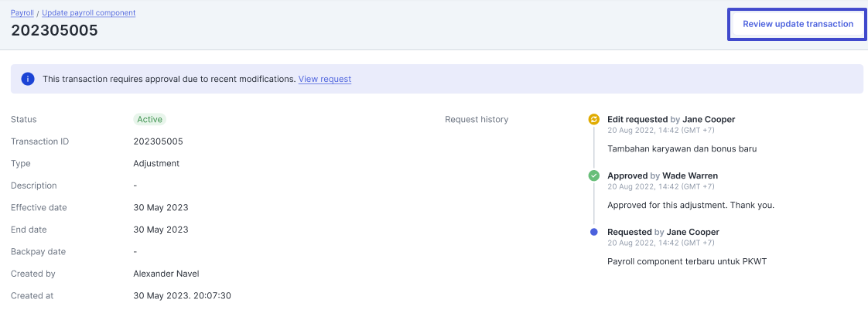This screenshot has width=868, height=320.
Task: Click the Transaction ID value in details
Action: [158, 141]
